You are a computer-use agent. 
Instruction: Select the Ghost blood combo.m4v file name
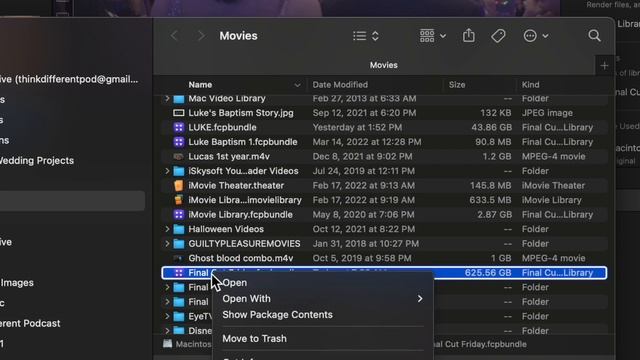(x=241, y=258)
